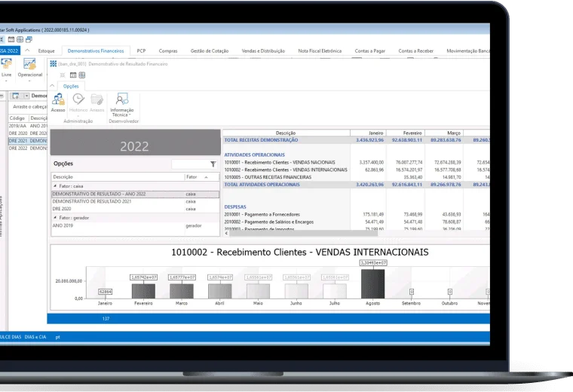Click the Abril bar in the chart
The width and height of the screenshot is (573, 392).
pos(219,291)
